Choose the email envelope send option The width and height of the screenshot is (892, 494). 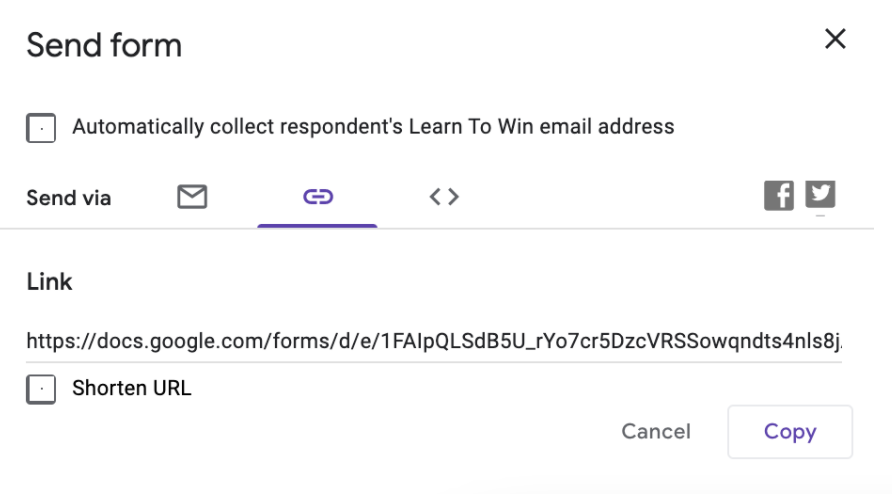(192, 197)
